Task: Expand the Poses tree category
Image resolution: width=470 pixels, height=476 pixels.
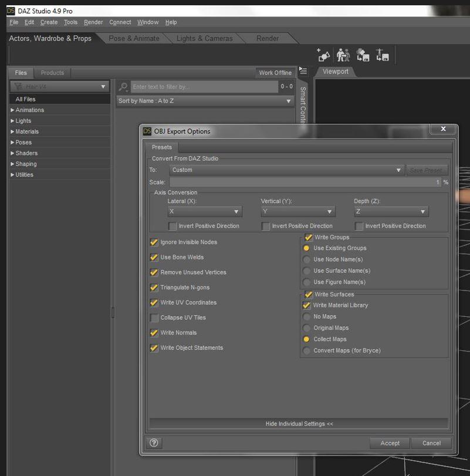Action: [x=12, y=143]
